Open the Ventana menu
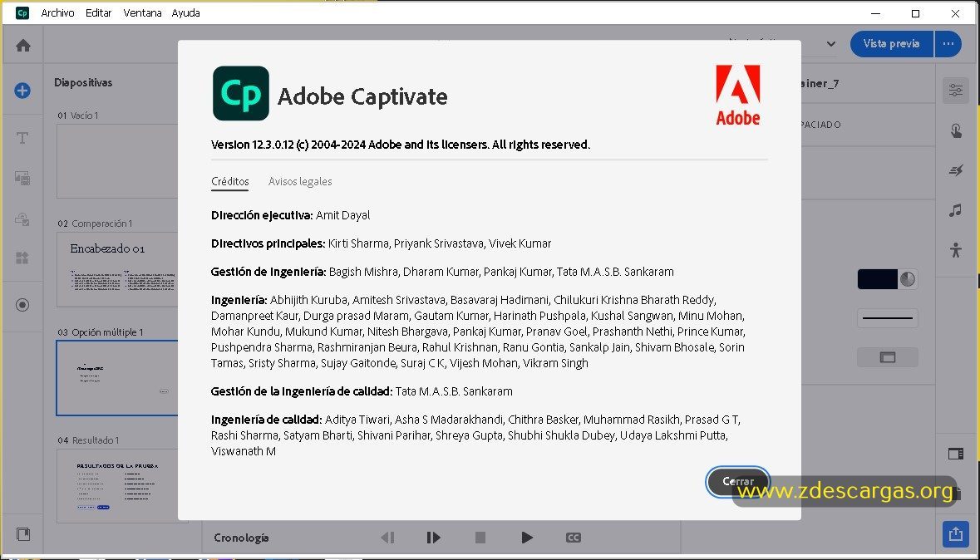Viewport: 980px width, 560px height. (x=142, y=12)
